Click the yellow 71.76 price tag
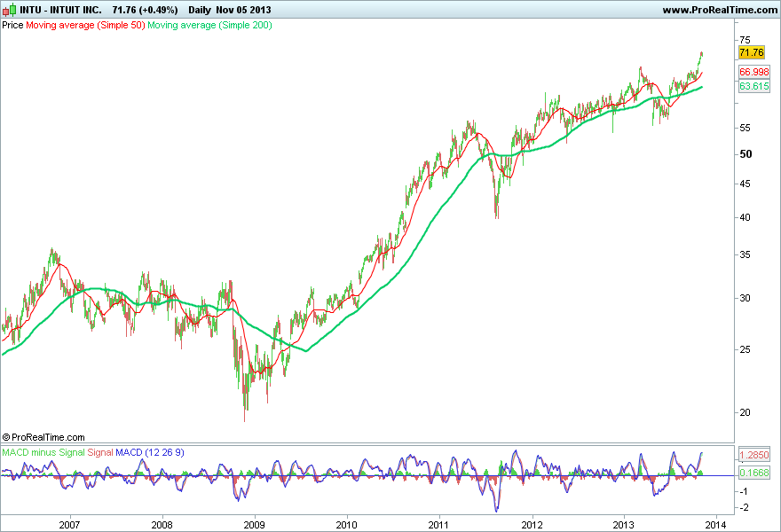 pos(751,52)
